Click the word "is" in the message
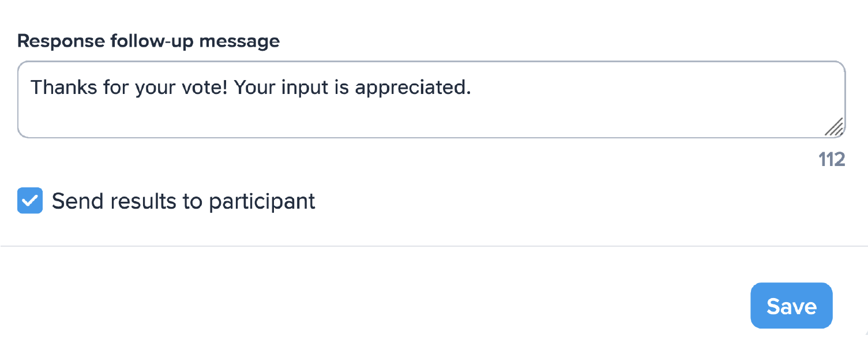This screenshot has width=868, height=343. point(340,88)
